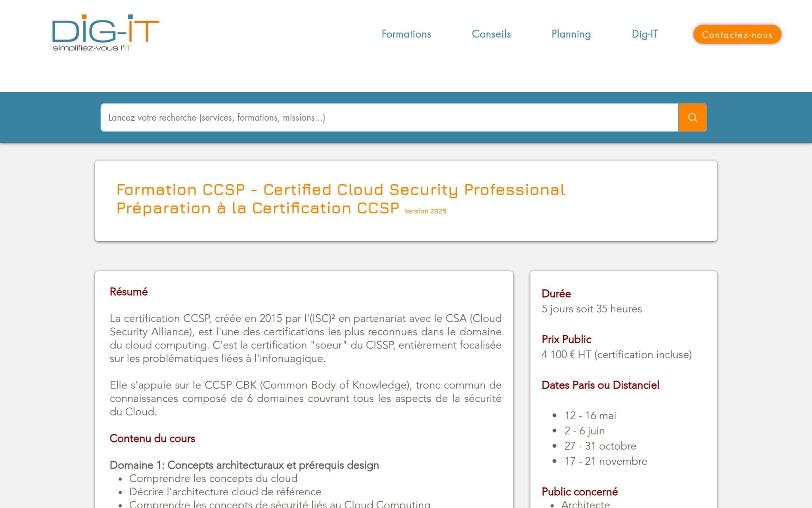Click 'Dates Paris ou Distanciel' heading
This screenshot has height=508, width=812.
600,385
